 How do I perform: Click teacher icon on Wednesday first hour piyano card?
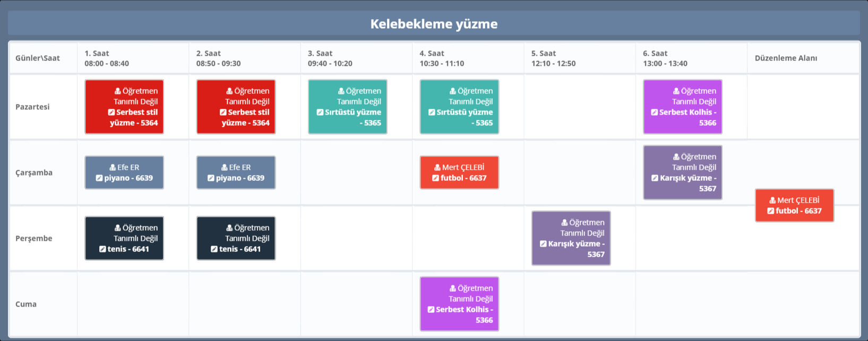click(x=113, y=168)
